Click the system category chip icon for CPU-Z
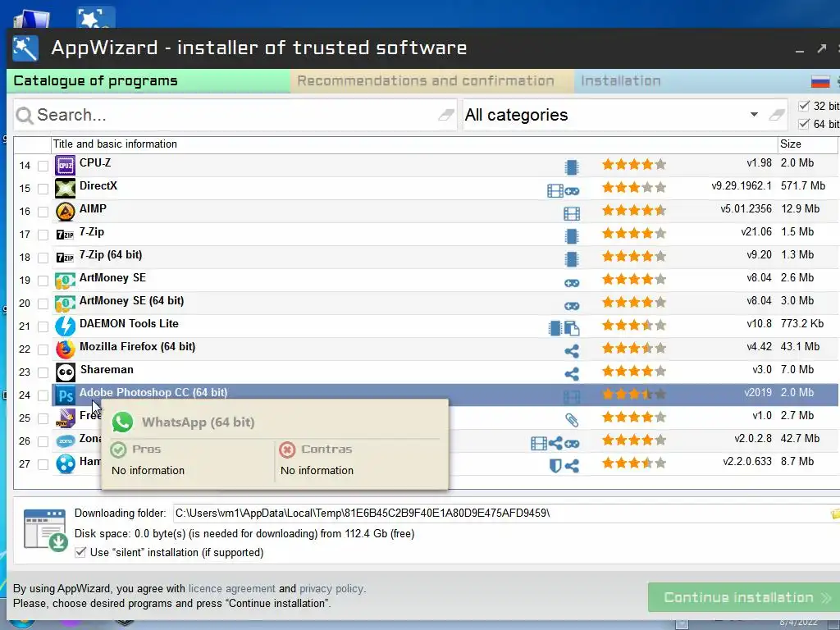The width and height of the screenshot is (840, 630). click(x=572, y=167)
